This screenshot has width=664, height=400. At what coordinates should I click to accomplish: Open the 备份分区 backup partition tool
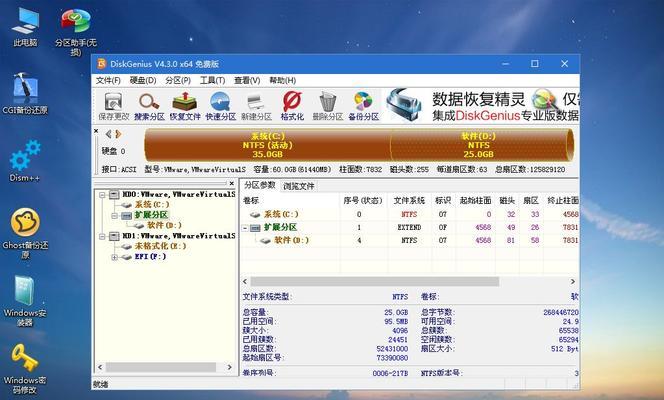[363, 106]
